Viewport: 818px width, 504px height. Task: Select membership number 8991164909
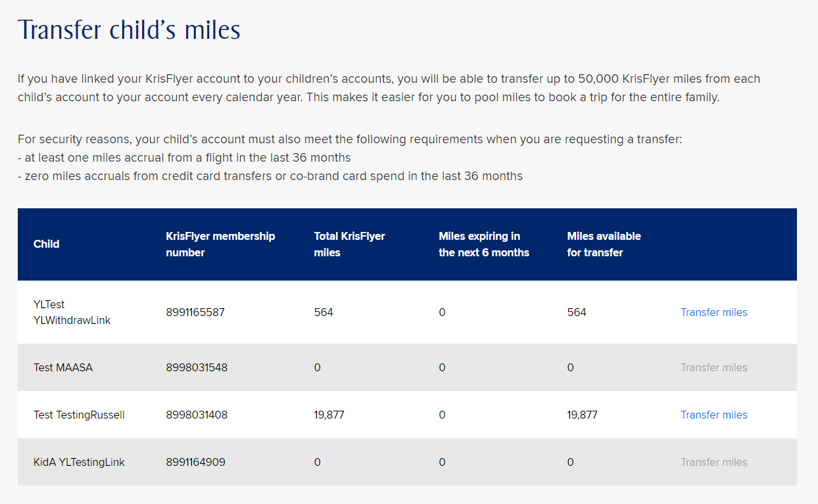pos(195,462)
